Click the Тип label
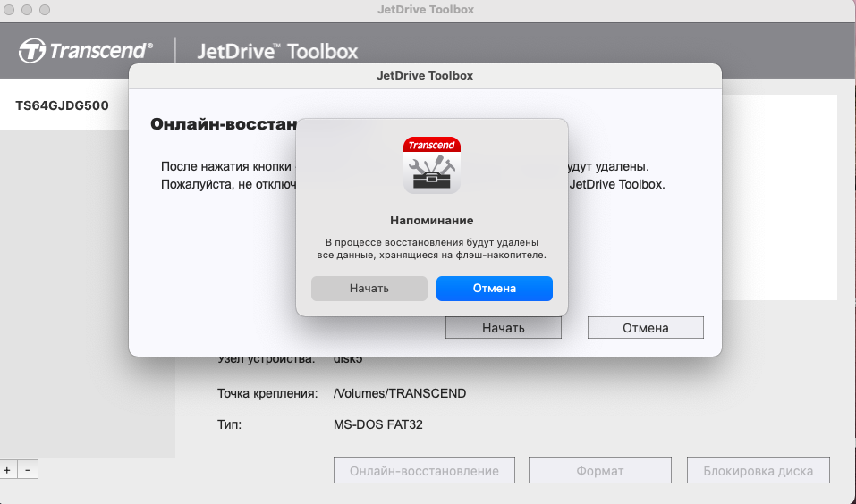 [229, 424]
